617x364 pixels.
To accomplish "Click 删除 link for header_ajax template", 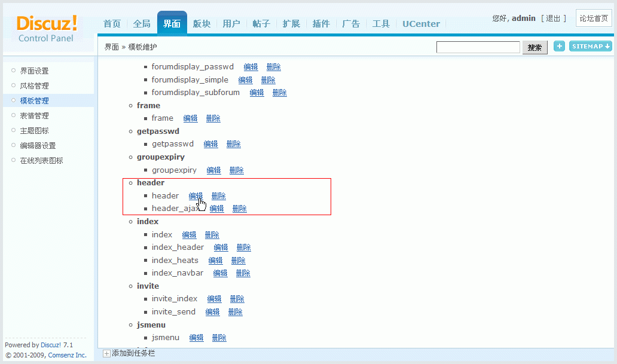I will pyautogui.click(x=239, y=209).
